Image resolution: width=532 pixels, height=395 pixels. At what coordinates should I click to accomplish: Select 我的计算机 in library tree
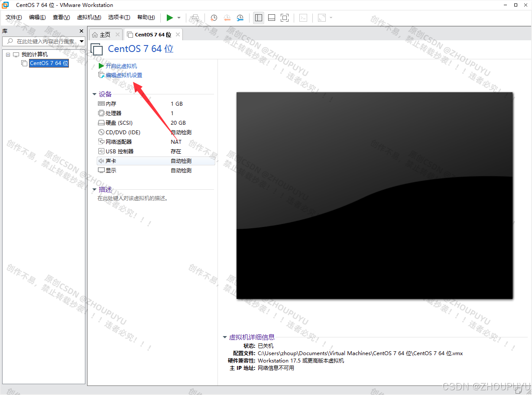35,55
